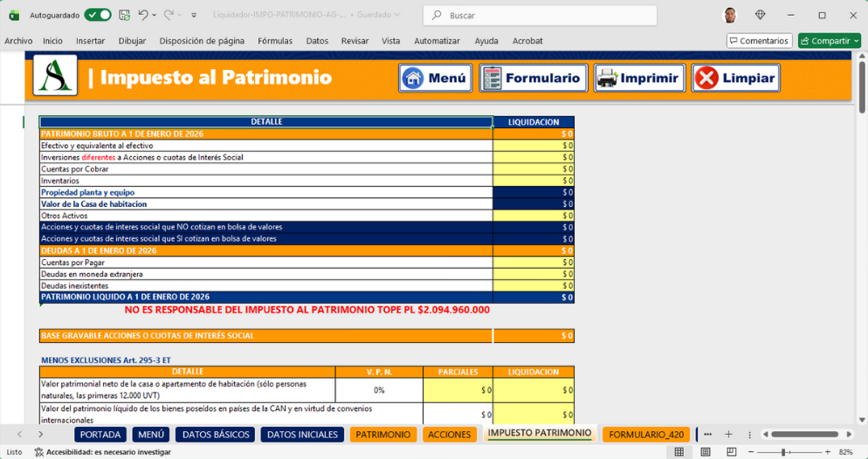The image size is (868, 459).
Task: Open the Datos ribbon tab
Action: coord(317,41)
